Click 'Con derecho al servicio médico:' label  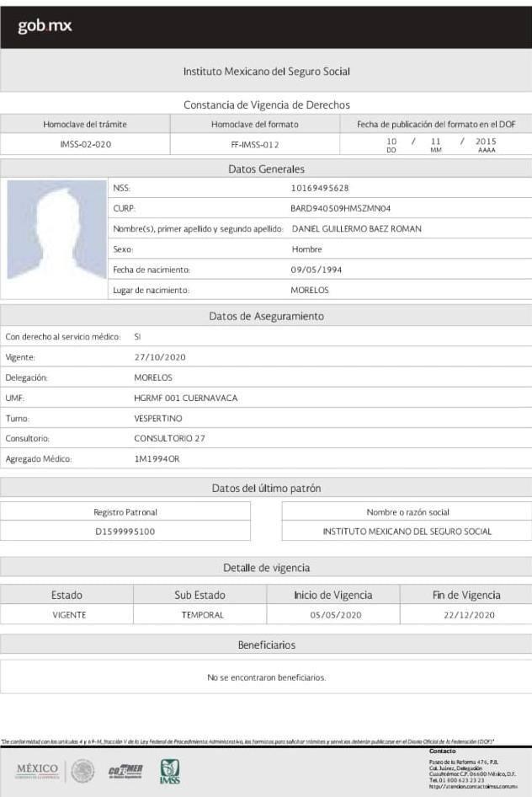tap(63, 336)
